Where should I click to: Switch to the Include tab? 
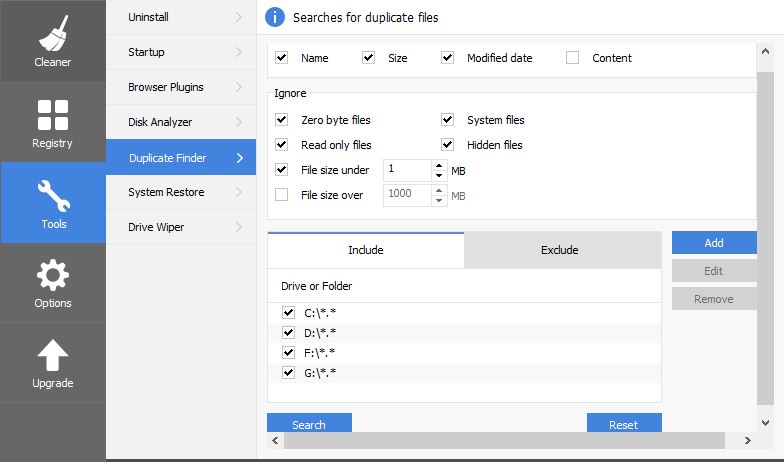365,250
